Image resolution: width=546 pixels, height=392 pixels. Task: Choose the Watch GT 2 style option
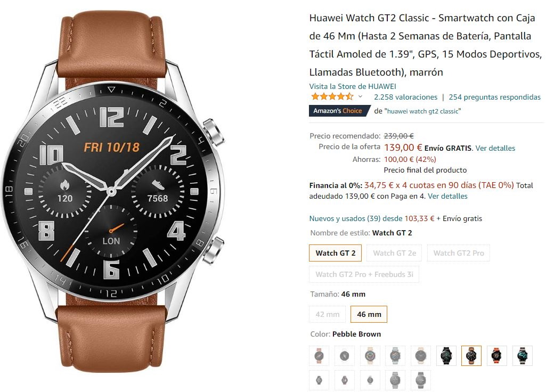336,253
